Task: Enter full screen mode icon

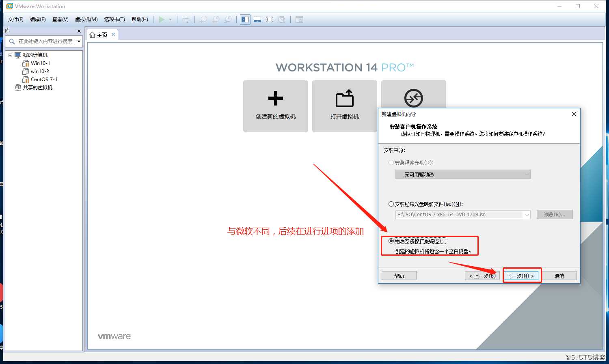Action: (x=270, y=19)
